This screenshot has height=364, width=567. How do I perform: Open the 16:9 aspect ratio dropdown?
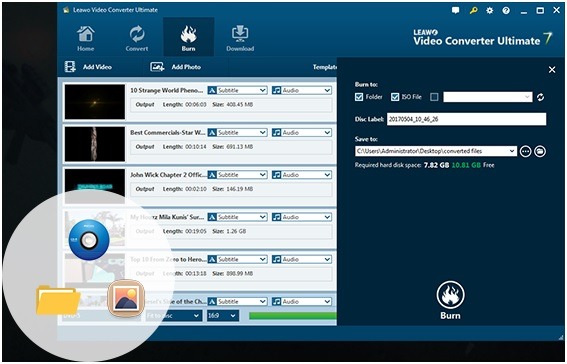tap(222, 316)
